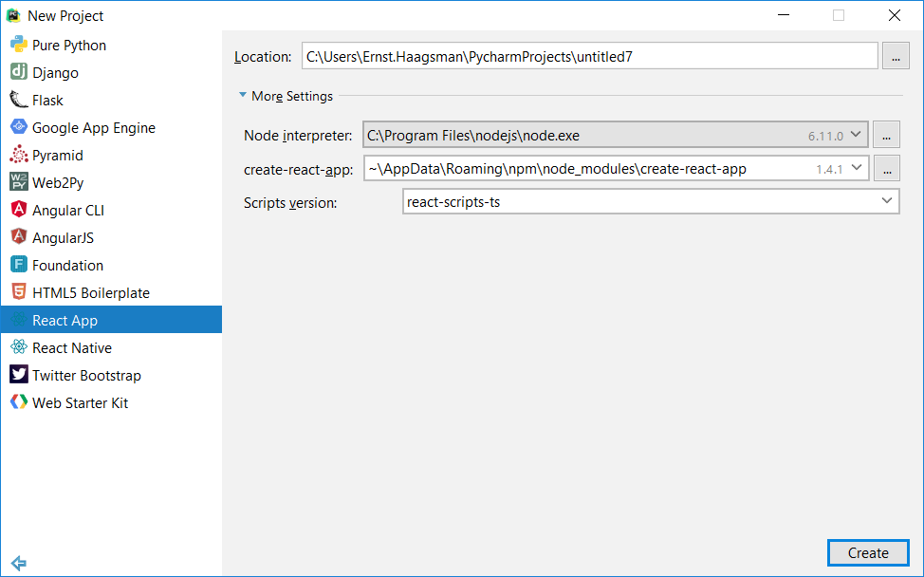
Task: Click into the Location text field
Action: pos(590,56)
